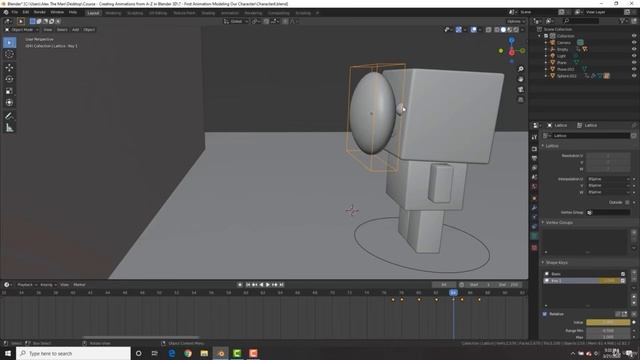640x360 pixels.
Task: Click the current frame marker in timeline
Action: coord(453,293)
